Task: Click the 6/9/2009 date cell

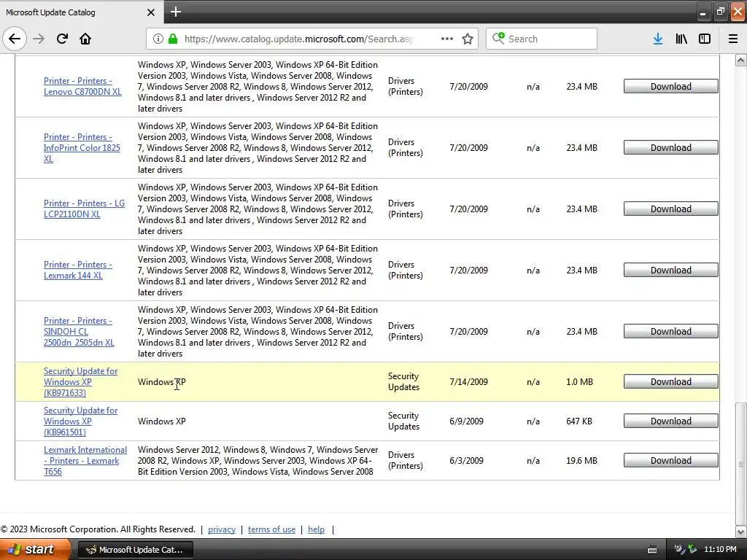Action: click(x=466, y=421)
